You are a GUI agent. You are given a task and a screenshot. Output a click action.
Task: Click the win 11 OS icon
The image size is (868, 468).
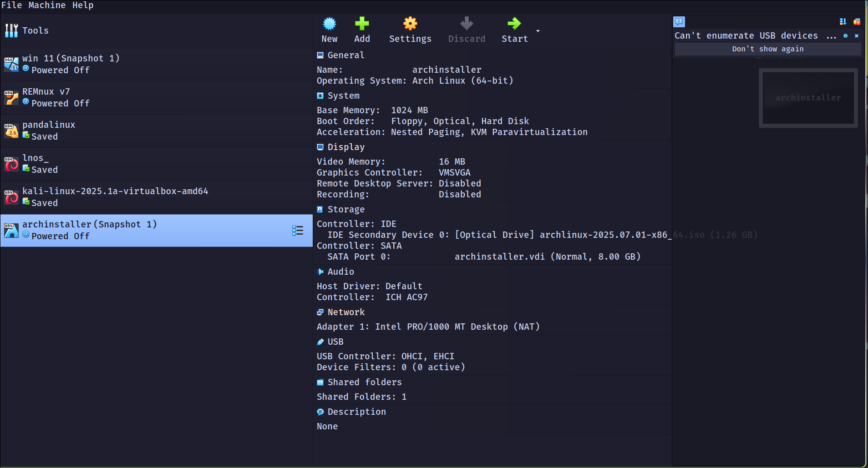point(11,64)
